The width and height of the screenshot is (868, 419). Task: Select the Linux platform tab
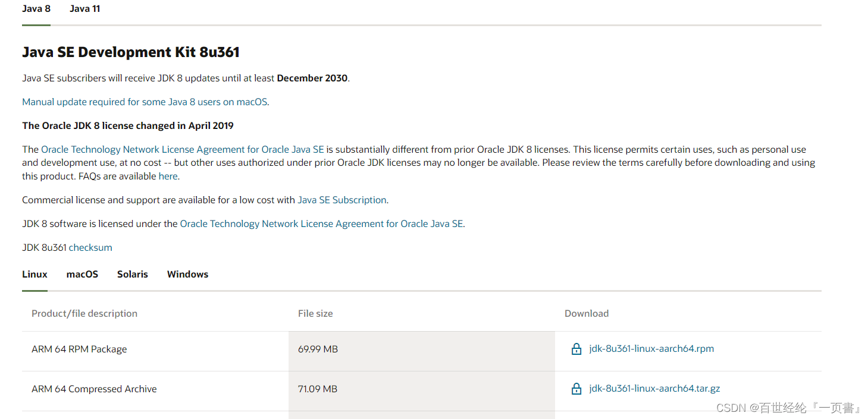point(35,274)
